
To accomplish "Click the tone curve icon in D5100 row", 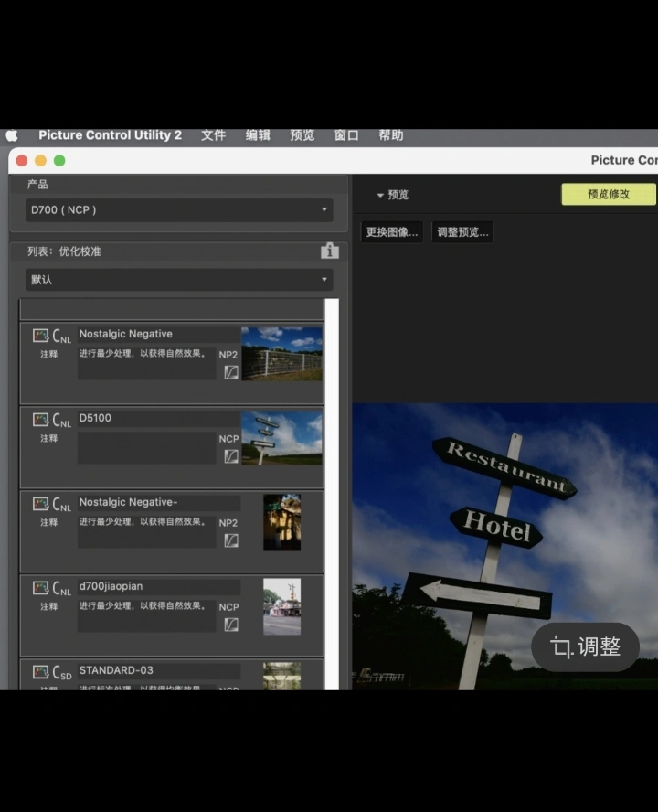I will pyautogui.click(x=231, y=456).
